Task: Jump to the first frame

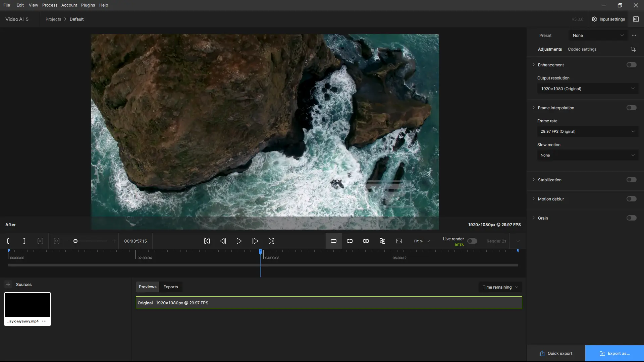Action: [x=207, y=241]
